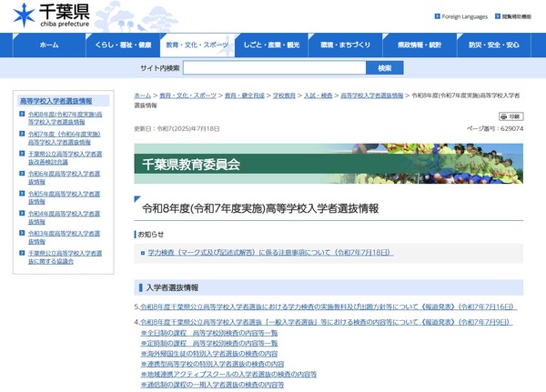Open the 県政情報・統計 navigation tab
The image size is (546, 392).
tap(420, 45)
